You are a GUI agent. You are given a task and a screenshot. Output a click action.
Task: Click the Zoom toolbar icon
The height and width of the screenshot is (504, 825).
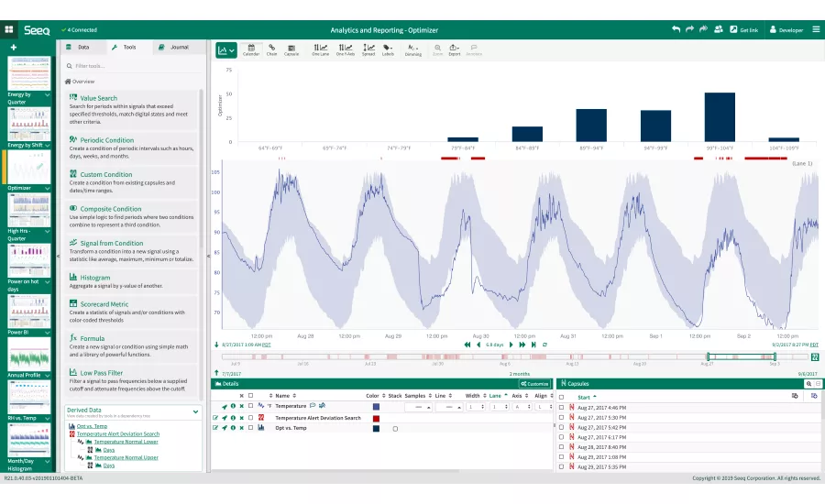click(437, 49)
